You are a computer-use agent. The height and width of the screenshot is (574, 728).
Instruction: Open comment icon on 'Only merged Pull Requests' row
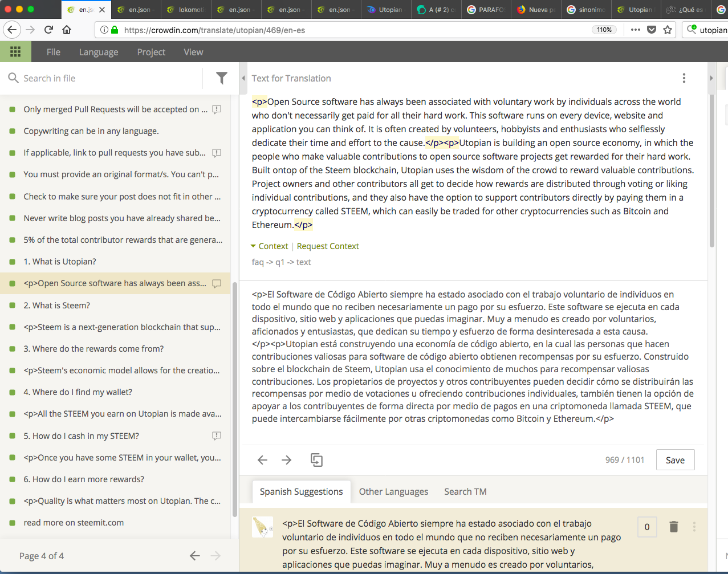pos(217,109)
